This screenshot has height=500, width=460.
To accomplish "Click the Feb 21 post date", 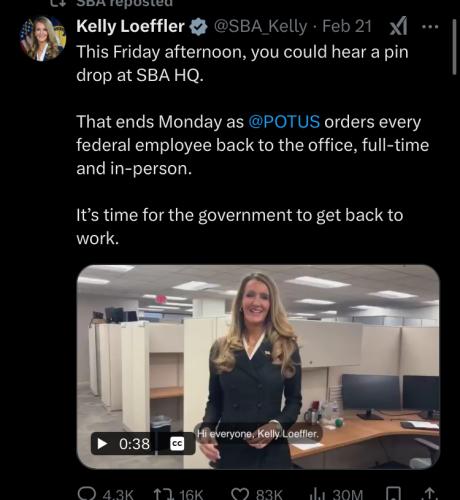I will pyautogui.click(x=347, y=26).
